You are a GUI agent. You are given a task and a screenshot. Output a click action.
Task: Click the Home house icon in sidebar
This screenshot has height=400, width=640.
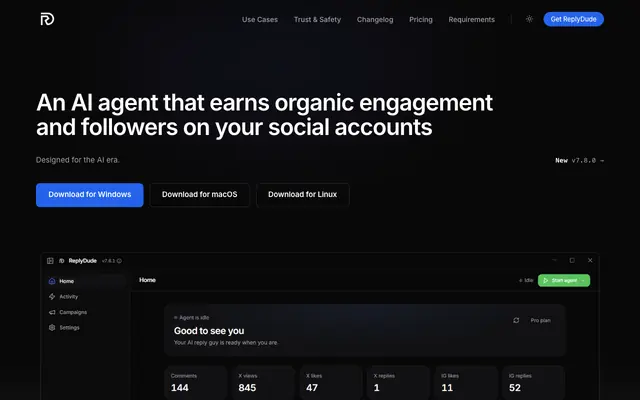tap(52, 281)
